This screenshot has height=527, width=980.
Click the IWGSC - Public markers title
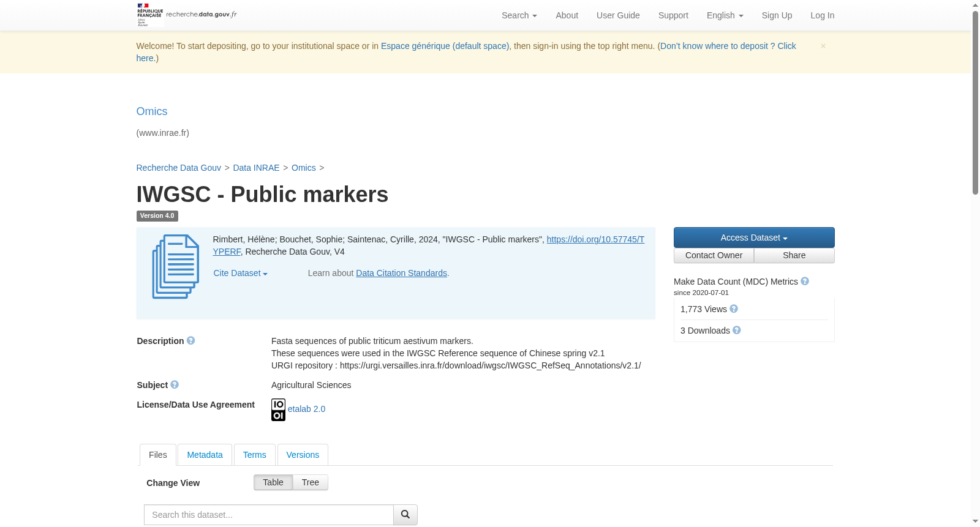[x=262, y=194]
